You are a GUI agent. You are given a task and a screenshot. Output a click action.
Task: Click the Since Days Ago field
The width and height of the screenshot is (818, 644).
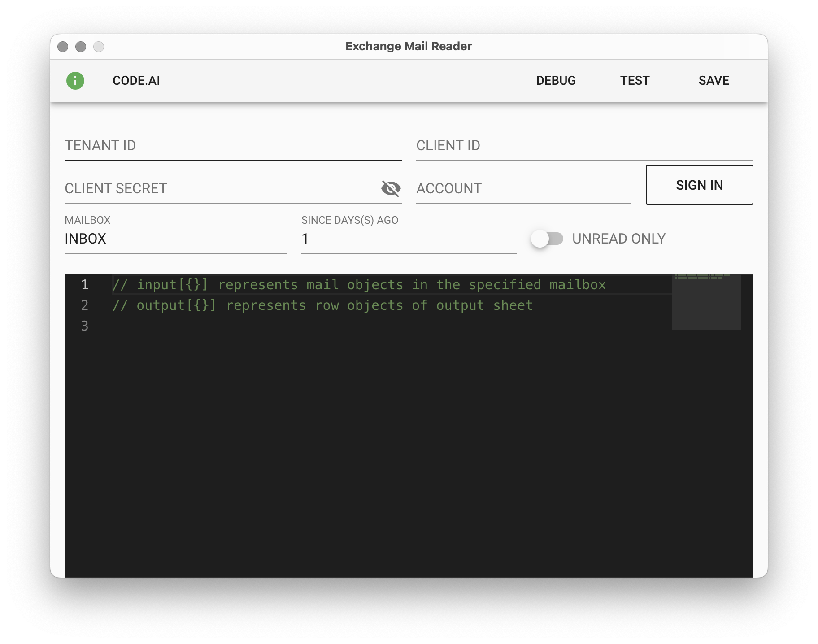(408, 239)
